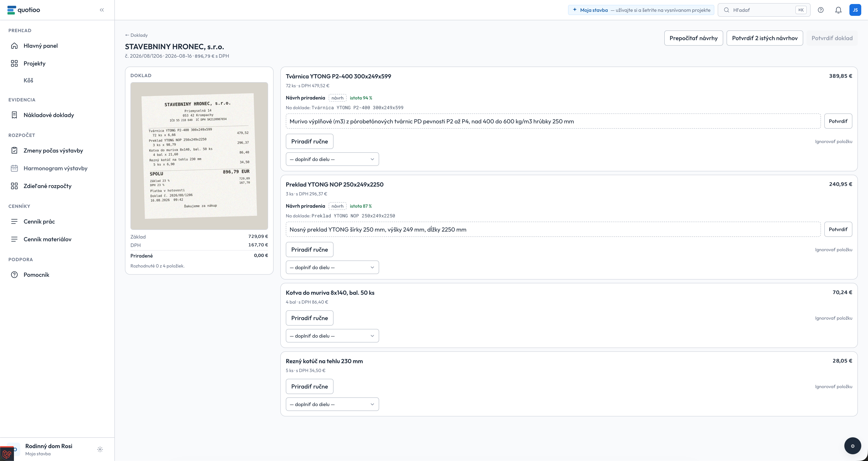Click the Harmonogram výstavby calendar icon
Viewport: 868px width, 461px height.
point(14,168)
